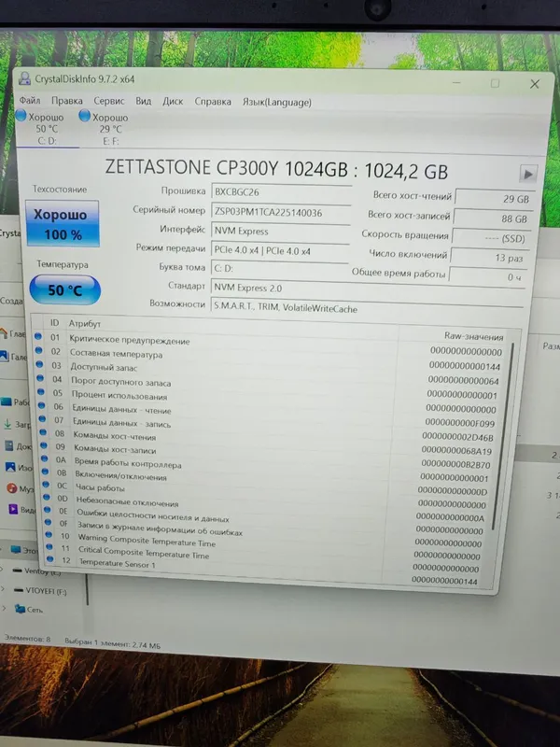Image resolution: width=560 pixels, height=747 pixels.
Task: Open the Язык(Language) menu
Action: tap(276, 102)
